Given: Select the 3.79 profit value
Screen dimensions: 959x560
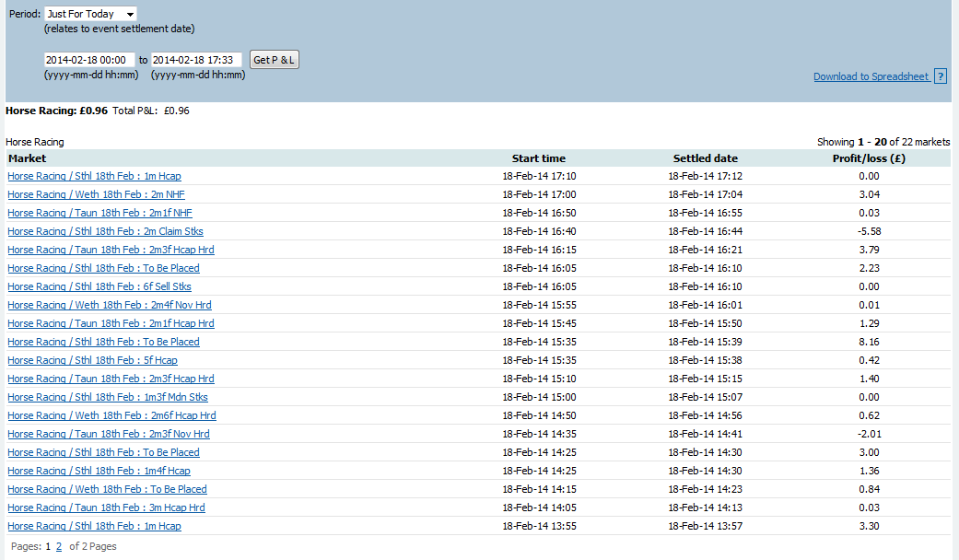Looking at the screenshot, I should (x=869, y=250).
